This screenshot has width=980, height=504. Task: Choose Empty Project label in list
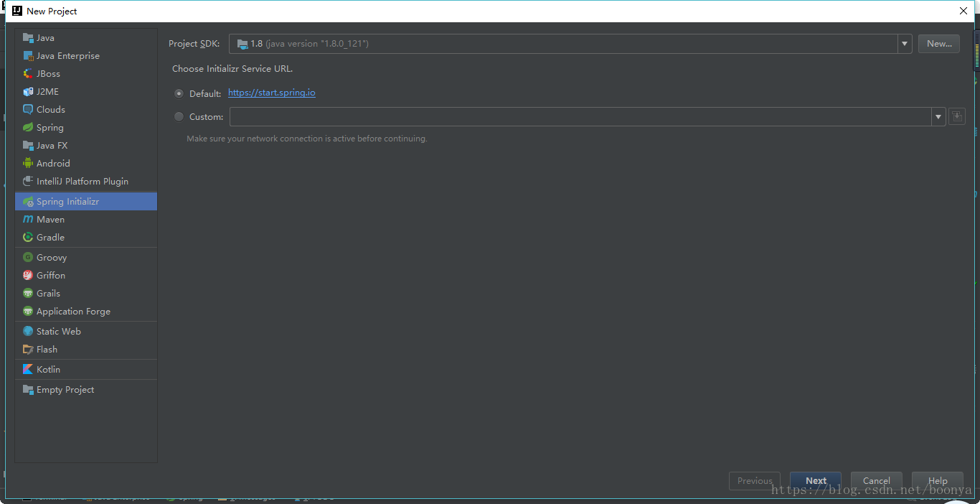pyautogui.click(x=65, y=390)
